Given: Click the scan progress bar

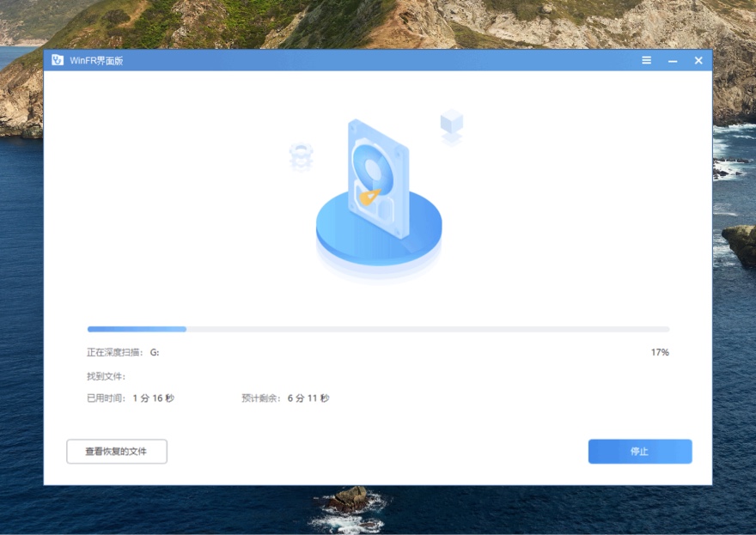Looking at the screenshot, I should (x=378, y=329).
